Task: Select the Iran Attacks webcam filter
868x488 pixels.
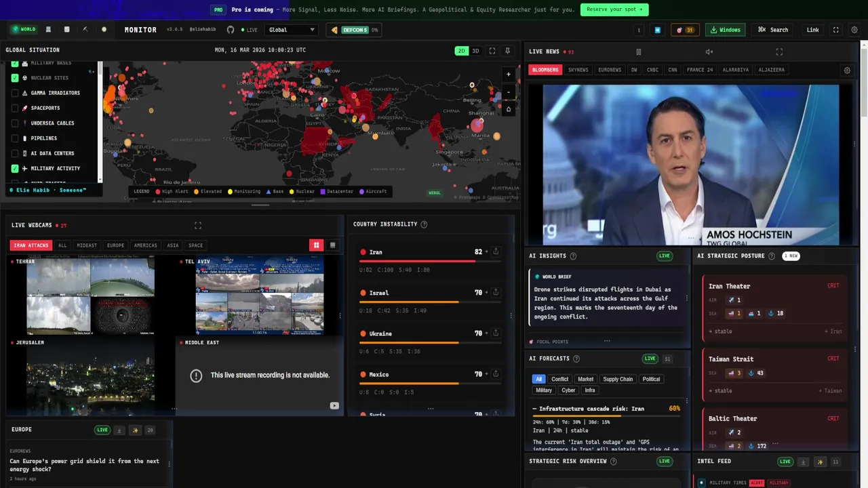Action: click(31, 245)
